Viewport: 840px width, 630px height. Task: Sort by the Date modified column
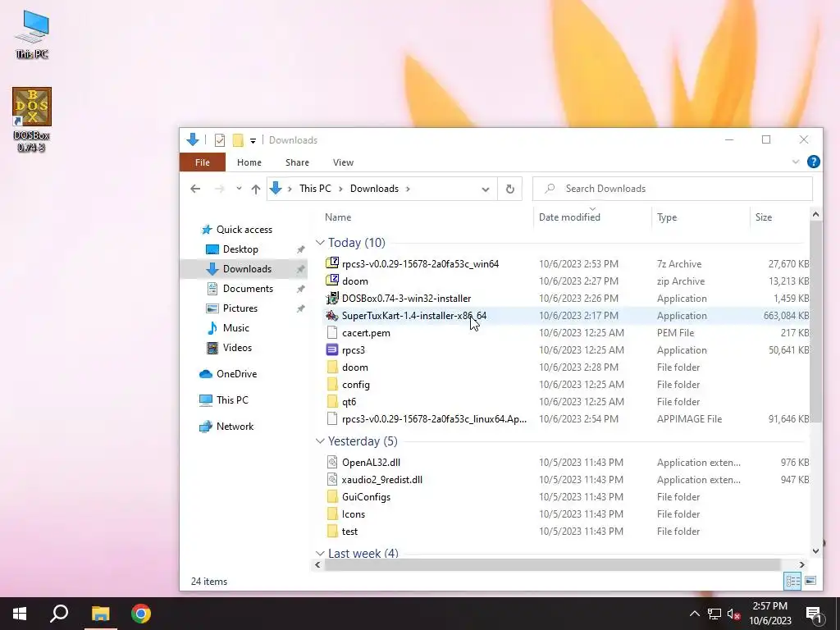pos(569,217)
